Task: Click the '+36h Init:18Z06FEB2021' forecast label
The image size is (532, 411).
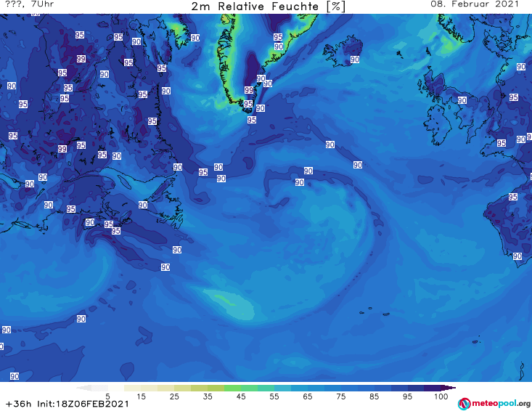Action: pos(67,404)
